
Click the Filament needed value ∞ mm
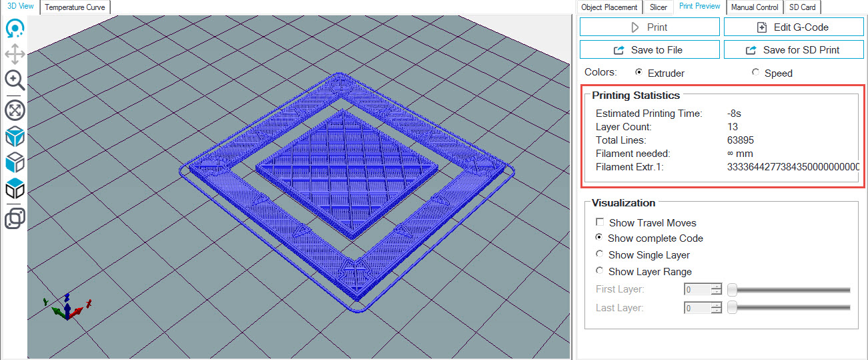[x=739, y=154]
